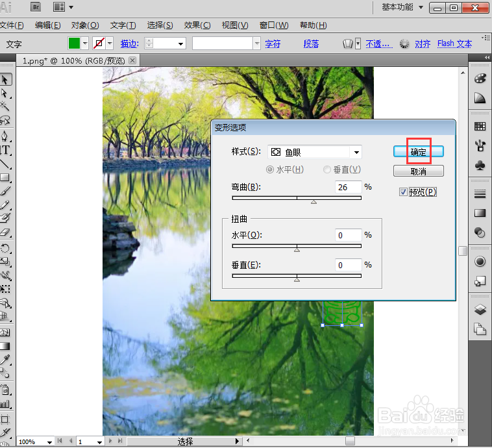The width and height of the screenshot is (492, 448).
Task: Select the Selection (black arrow) tool
Action: click(x=5, y=79)
